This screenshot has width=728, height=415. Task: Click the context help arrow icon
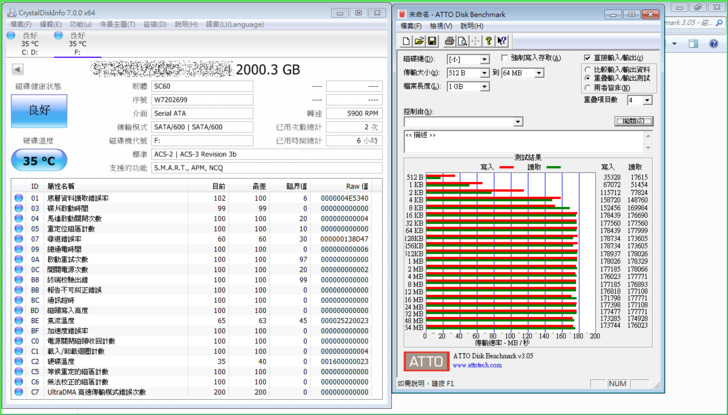click(x=501, y=41)
